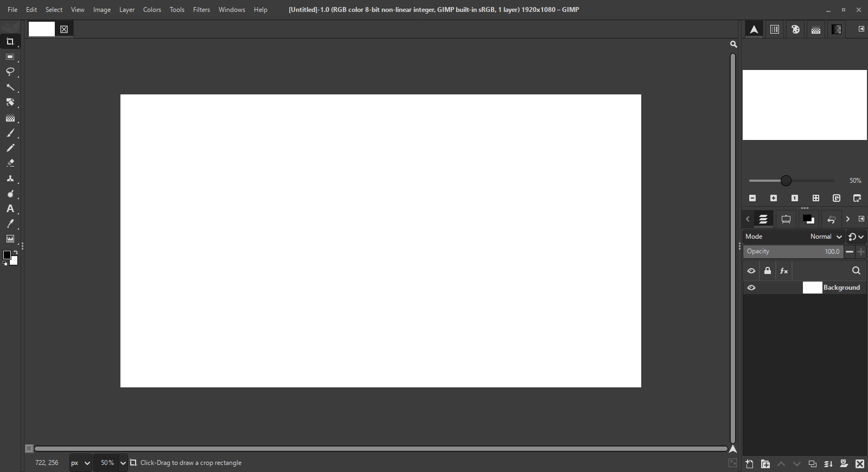Screen dimensions: 868x472
Task: Select the Clone stamp tool
Action: tap(10, 178)
